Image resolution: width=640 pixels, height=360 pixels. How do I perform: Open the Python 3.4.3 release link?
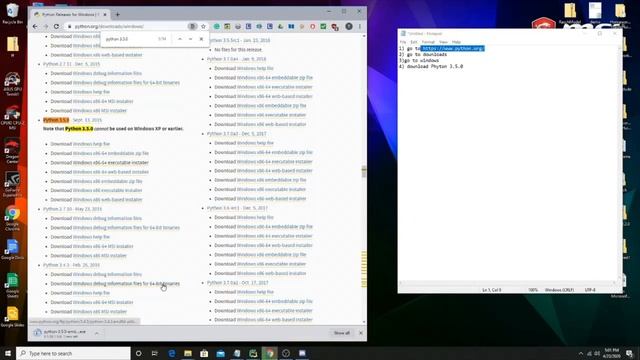coord(71,265)
